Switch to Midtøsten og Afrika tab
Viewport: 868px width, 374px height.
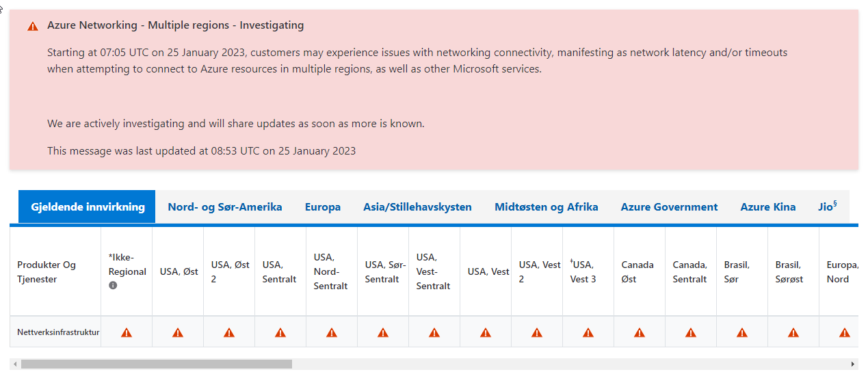547,206
